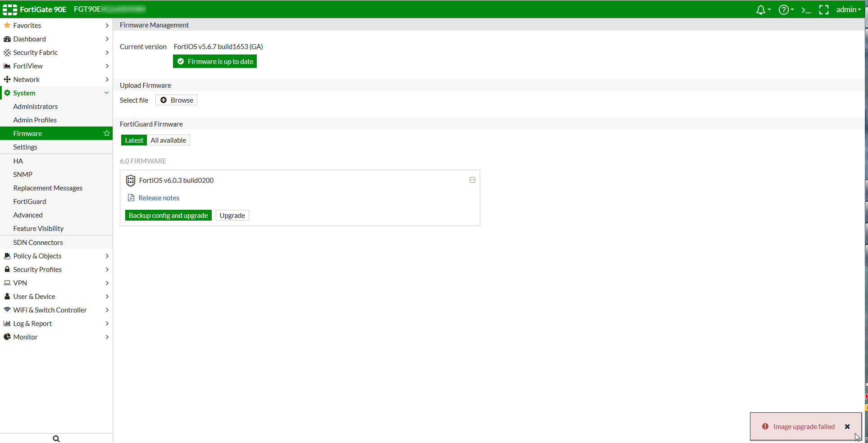Click the FGT90E hostname text
Viewport: 868px width, 443px height.
pyautogui.click(x=87, y=9)
